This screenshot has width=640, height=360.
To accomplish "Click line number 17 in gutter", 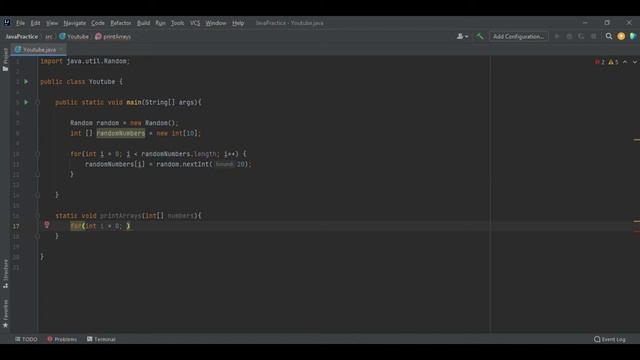I will point(16,226).
